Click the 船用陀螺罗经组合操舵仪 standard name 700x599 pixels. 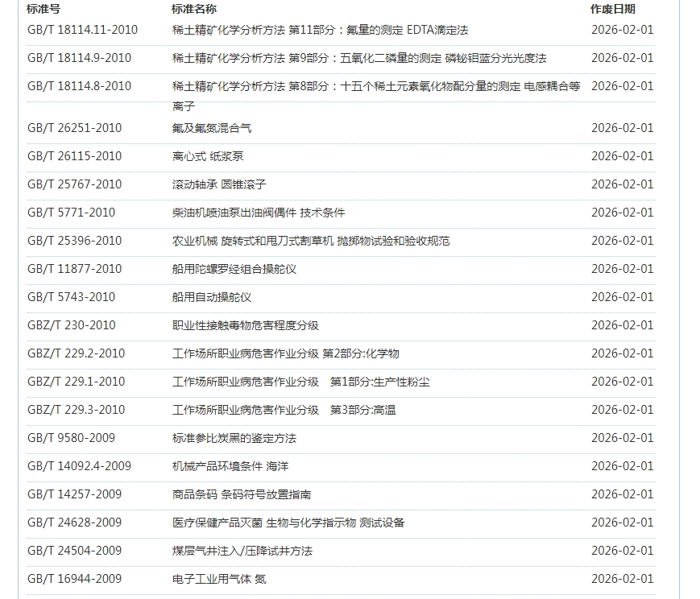click(234, 269)
